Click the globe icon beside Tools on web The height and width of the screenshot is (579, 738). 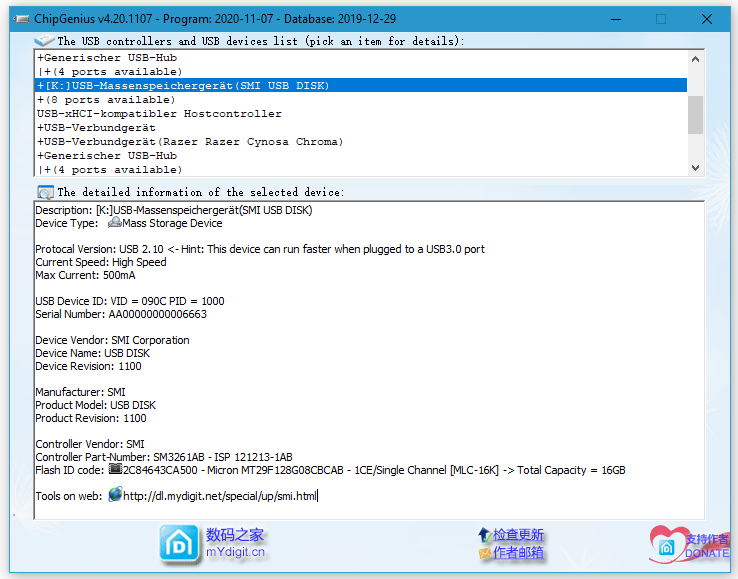click(x=115, y=495)
